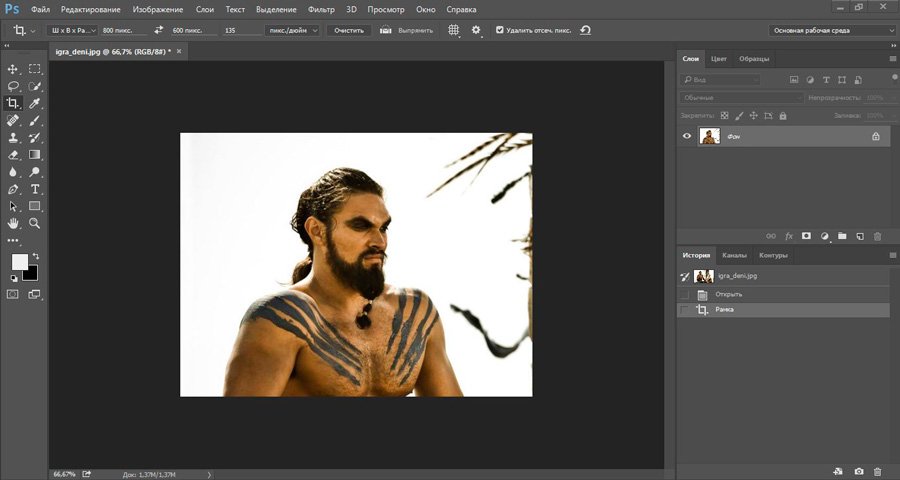Switch to the Контуры tab
900x480 pixels.
(773, 255)
